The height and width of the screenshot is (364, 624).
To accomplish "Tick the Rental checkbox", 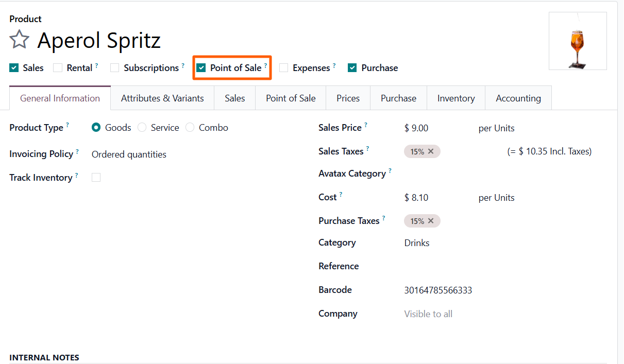I will [x=58, y=68].
